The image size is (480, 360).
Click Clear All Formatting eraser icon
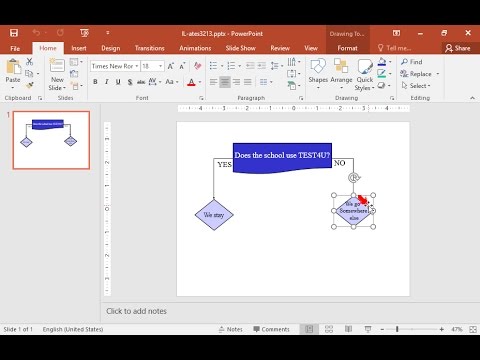click(198, 66)
